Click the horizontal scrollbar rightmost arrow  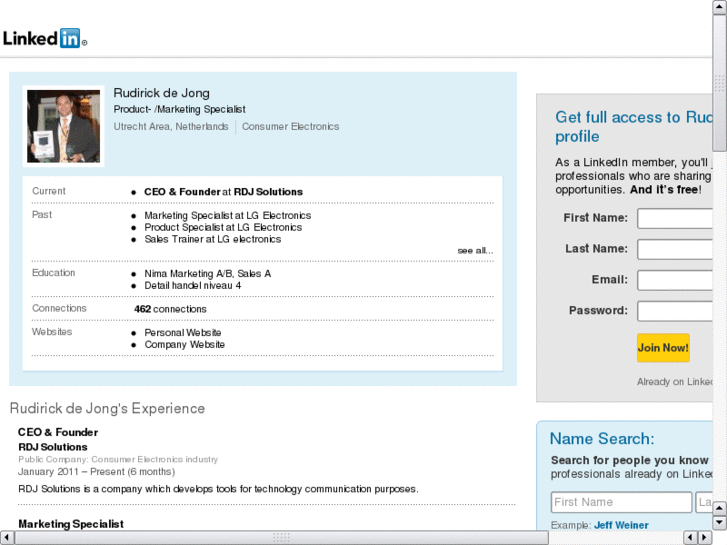[705, 538]
